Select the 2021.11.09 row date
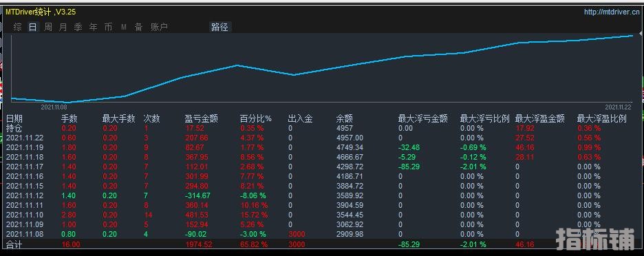 click(25, 224)
